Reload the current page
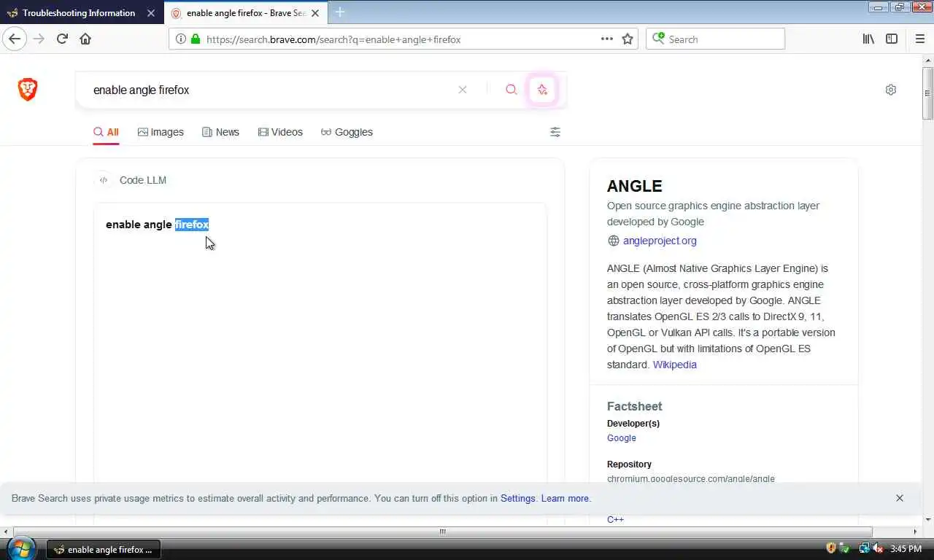Viewport: 934px width, 560px height. coord(62,39)
